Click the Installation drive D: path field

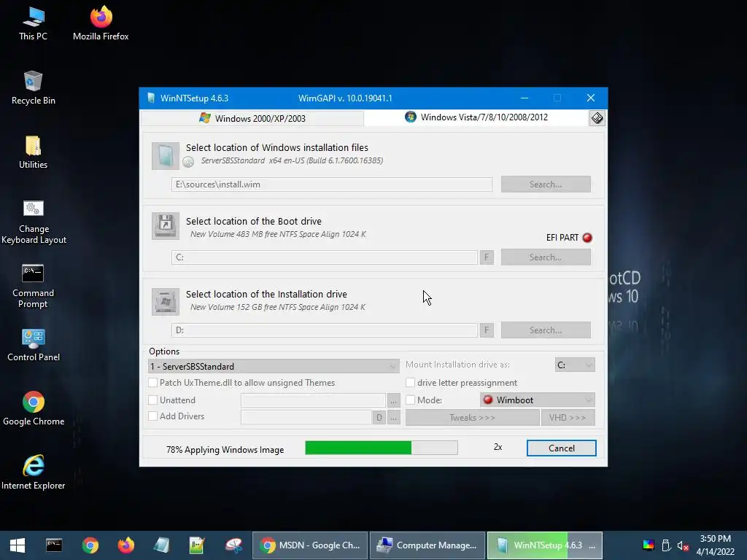[325, 330]
